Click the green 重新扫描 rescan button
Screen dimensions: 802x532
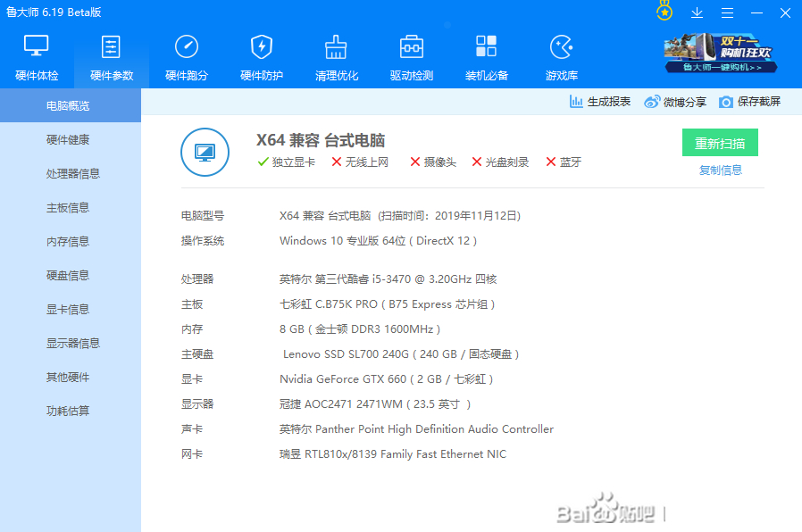[x=720, y=143]
